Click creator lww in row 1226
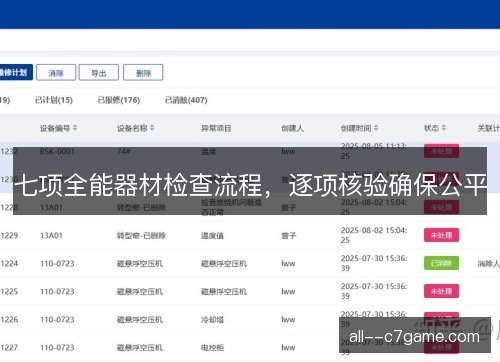The height and width of the screenshot is (362, 500). 288,320
